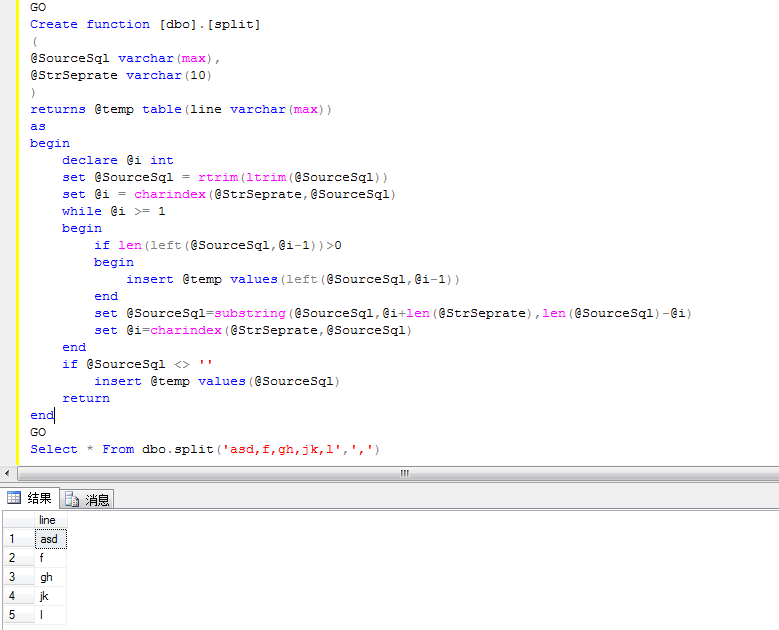Place cursor on 'Create function [dbo].[split]' line

coord(145,24)
